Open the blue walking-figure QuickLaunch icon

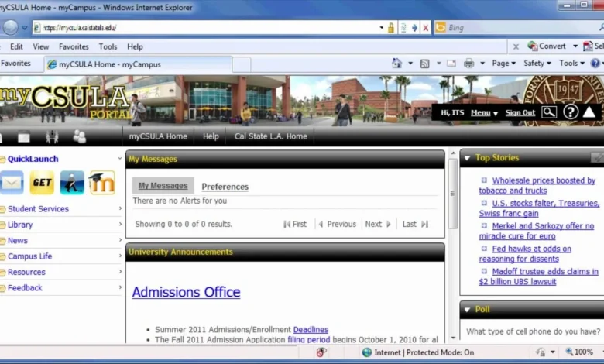coord(72,183)
